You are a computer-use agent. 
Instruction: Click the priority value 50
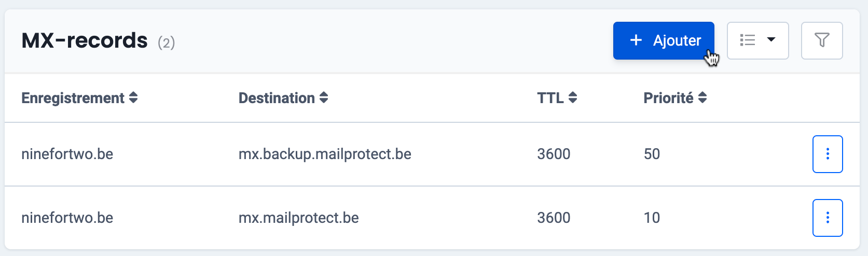click(x=652, y=154)
